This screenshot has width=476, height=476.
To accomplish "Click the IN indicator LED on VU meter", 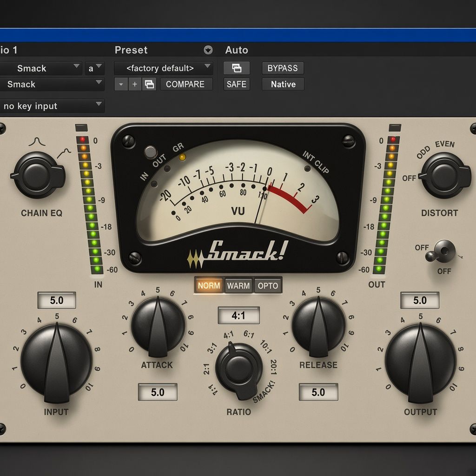I will (154, 184).
